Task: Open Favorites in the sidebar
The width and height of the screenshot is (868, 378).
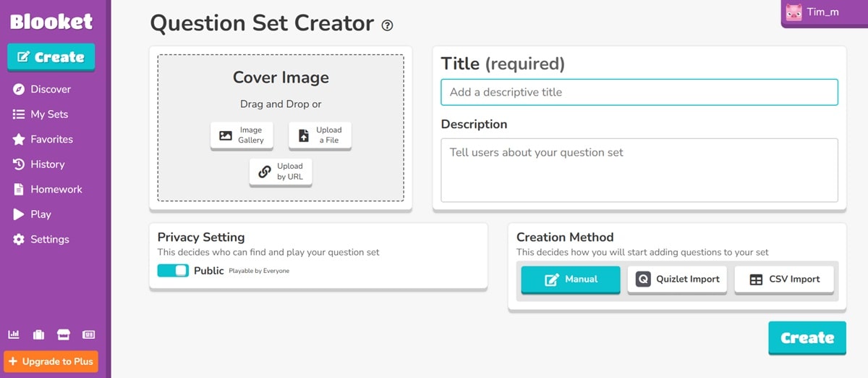Action: coord(51,139)
